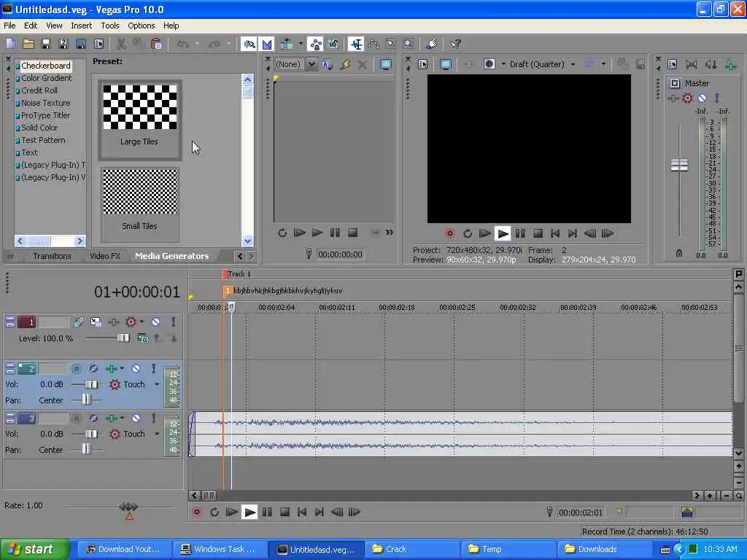Click the Undo arrow icon
The image size is (747, 560).
pyautogui.click(x=182, y=44)
